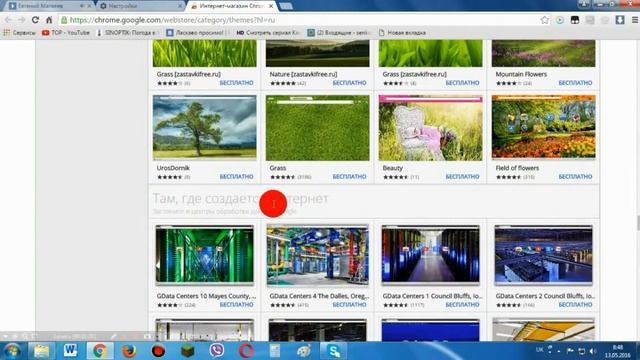
Task: Open GData Centers 10 Mayes County thumbnail
Action: click(204, 255)
